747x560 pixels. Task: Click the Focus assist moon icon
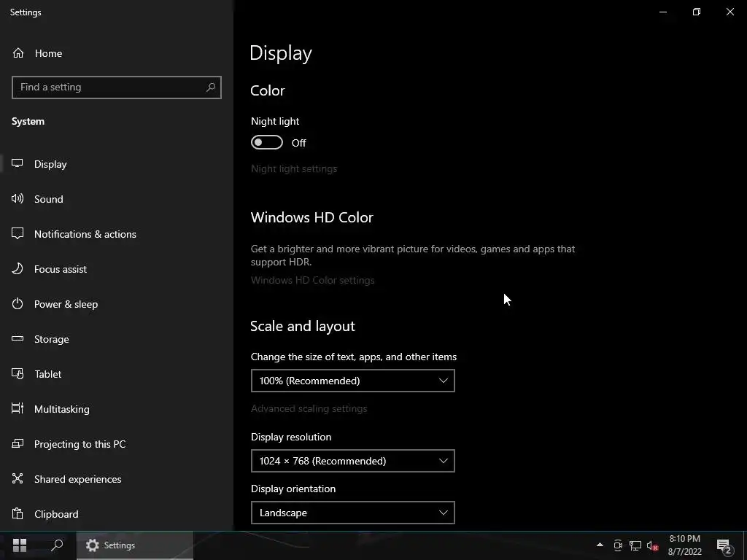(x=18, y=268)
